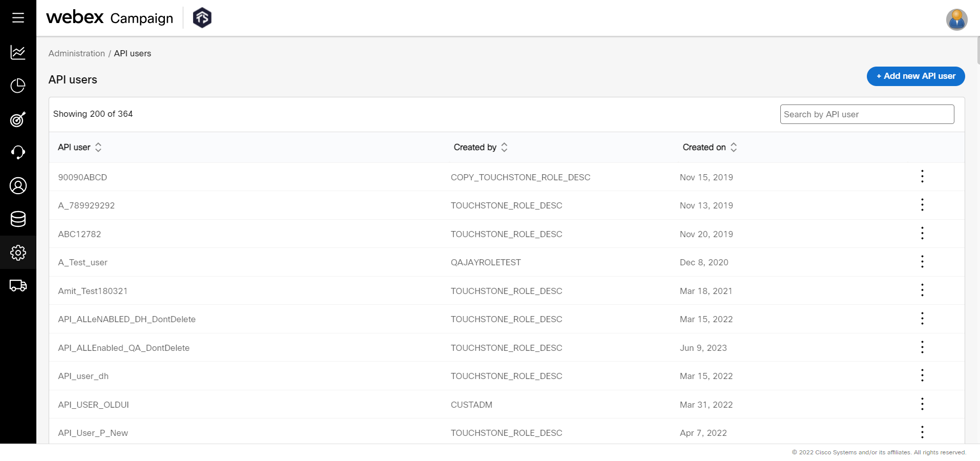Viewport: 980px width, 461px height.
Task: Click the Add new API user button
Action: 915,76
